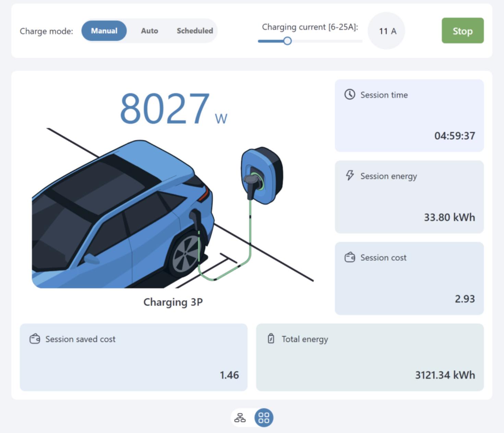Viewport: 504px width, 433px height.
Task: Click the Session saved cost wallet icon
Action: click(x=34, y=339)
